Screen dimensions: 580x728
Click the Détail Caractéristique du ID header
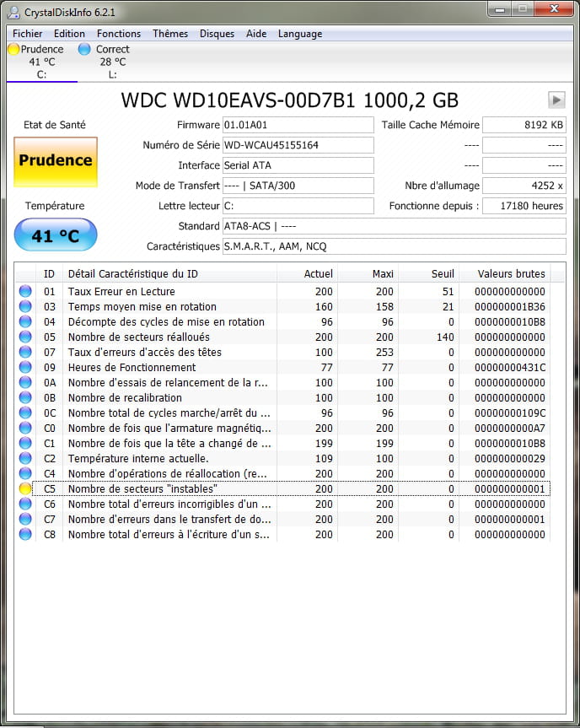(169, 274)
